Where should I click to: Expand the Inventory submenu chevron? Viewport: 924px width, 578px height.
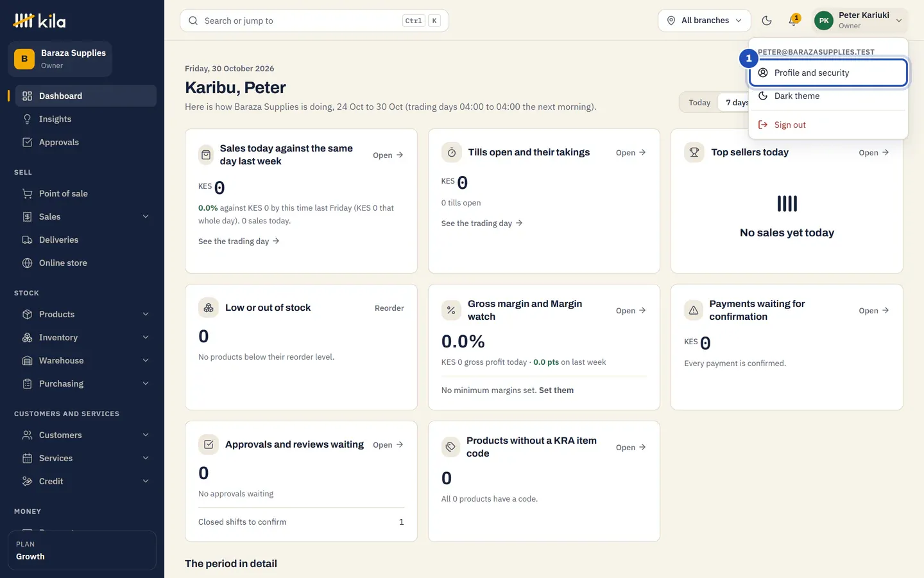tap(146, 338)
